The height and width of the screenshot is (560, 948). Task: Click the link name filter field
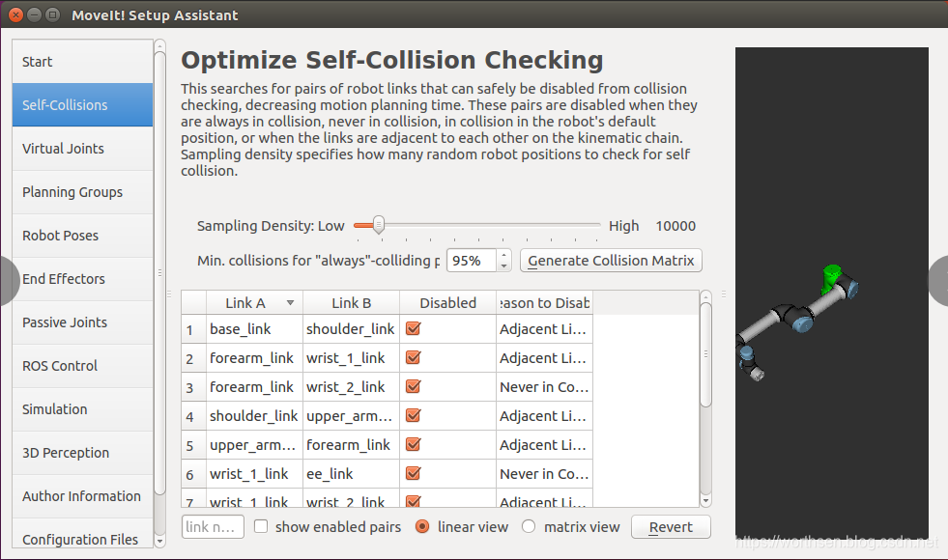pyautogui.click(x=213, y=527)
